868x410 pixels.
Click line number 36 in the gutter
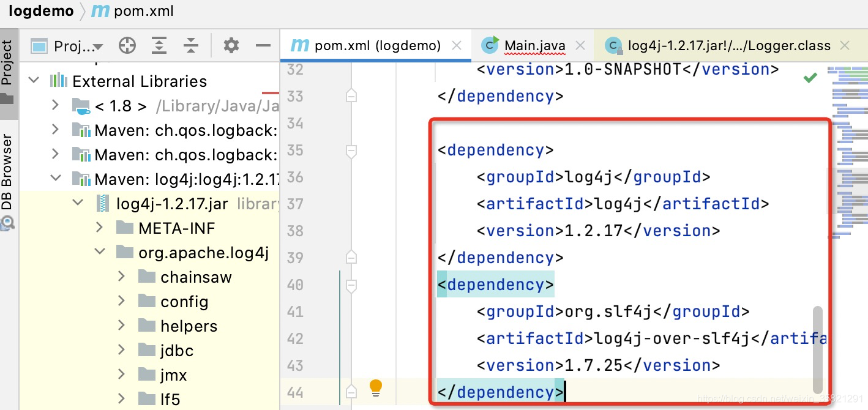[x=295, y=177]
